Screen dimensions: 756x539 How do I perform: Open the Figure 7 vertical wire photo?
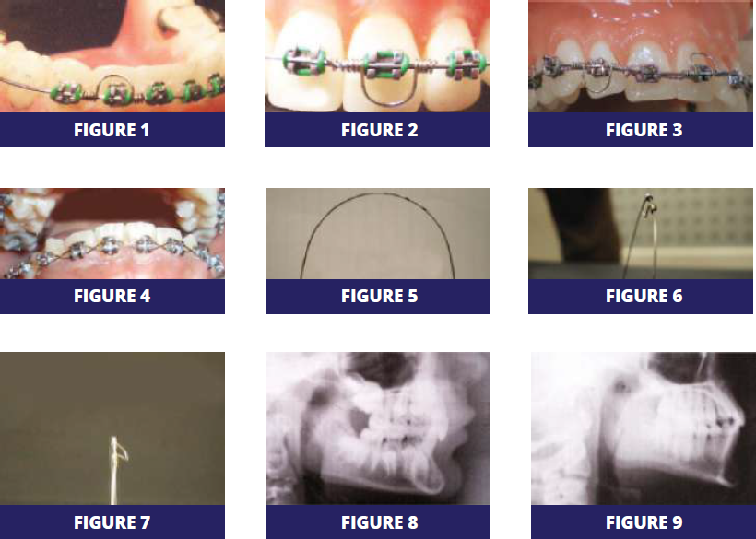112,428
